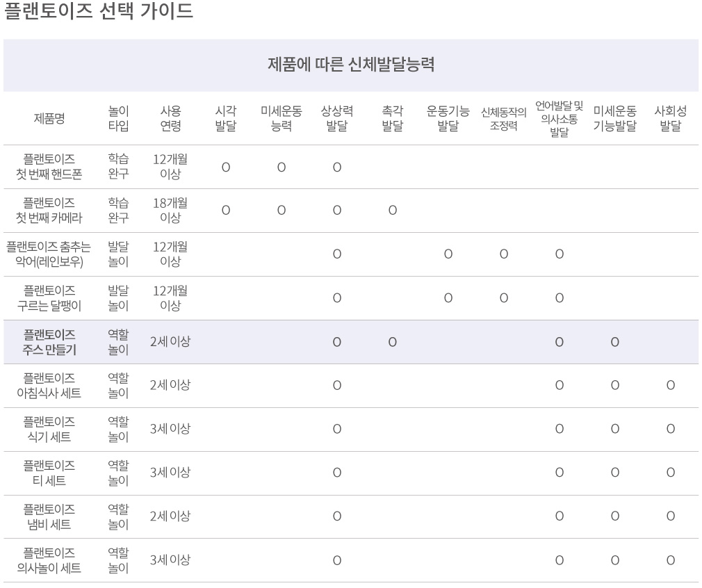
Task: Click '3세 이상' in 의사놀이 세트 row
Action: 170,560
